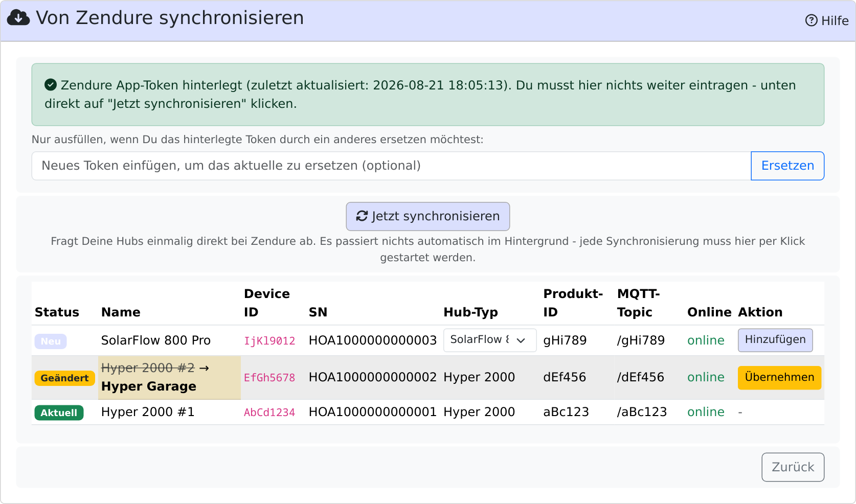The image size is (856, 504).
Task: Click MQTT topic /gHi789
Action: 641,340
